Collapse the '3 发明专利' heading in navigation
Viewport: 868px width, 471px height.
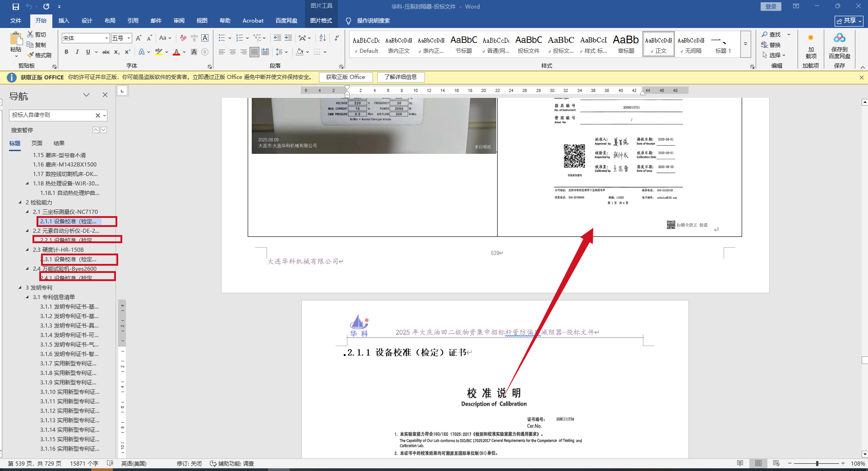point(20,287)
